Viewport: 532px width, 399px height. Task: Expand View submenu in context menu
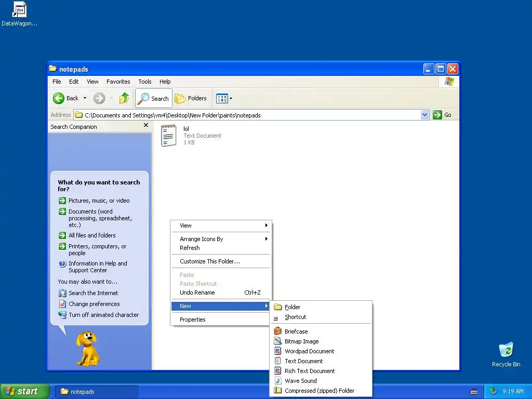coord(221,225)
